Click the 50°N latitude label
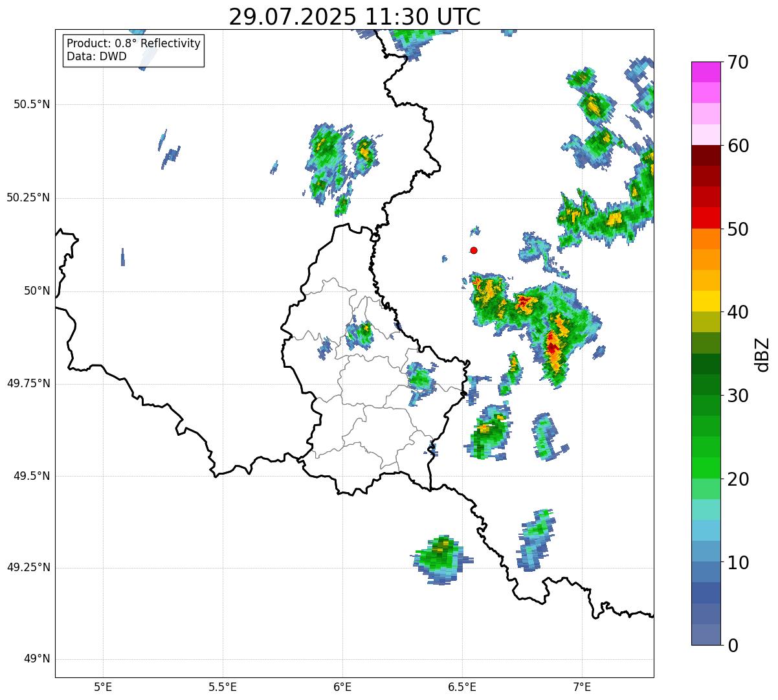The width and height of the screenshot is (778, 700). [x=37, y=291]
